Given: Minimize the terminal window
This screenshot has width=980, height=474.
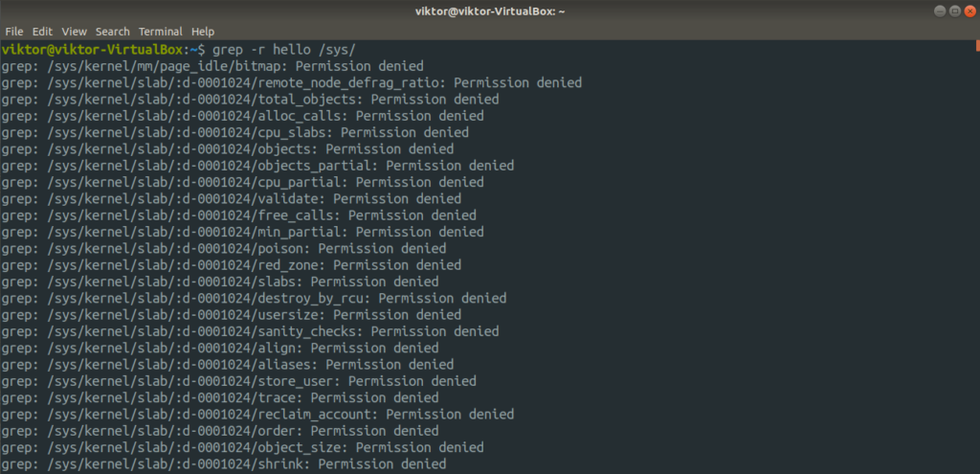Looking at the screenshot, I should pos(940,11).
